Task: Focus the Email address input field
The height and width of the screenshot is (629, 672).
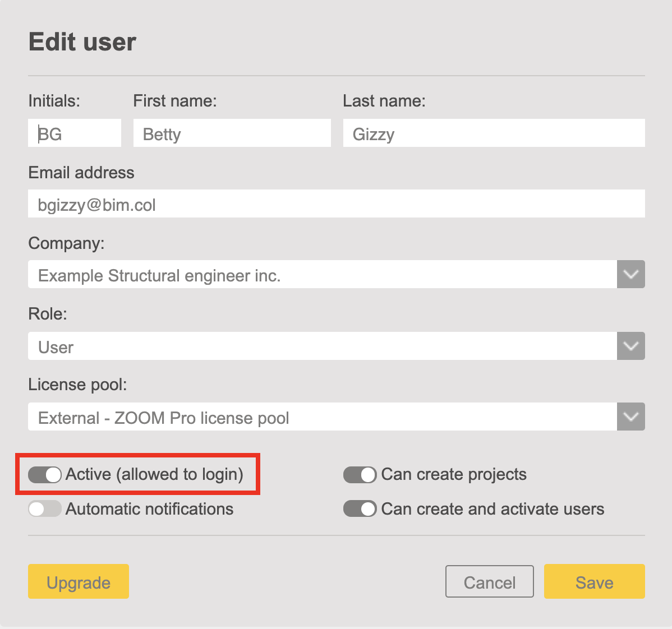Action: tap(337, 203)
